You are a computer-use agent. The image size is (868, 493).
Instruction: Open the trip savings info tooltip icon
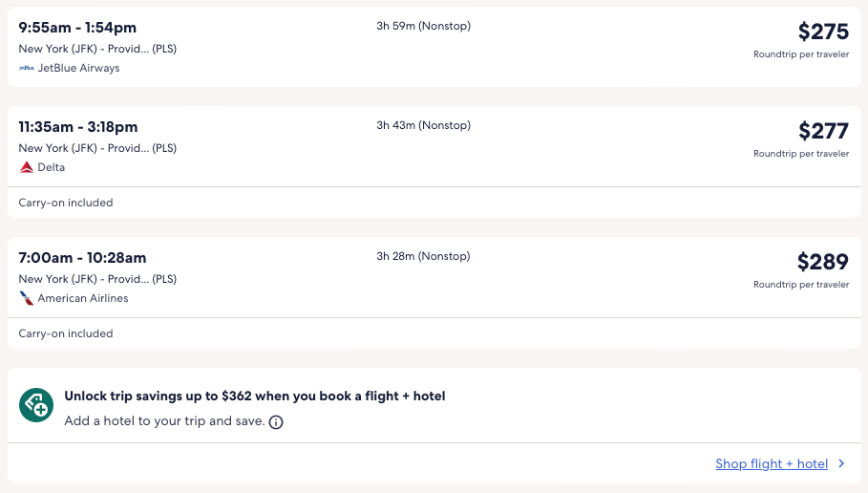(x=276, y=422)
